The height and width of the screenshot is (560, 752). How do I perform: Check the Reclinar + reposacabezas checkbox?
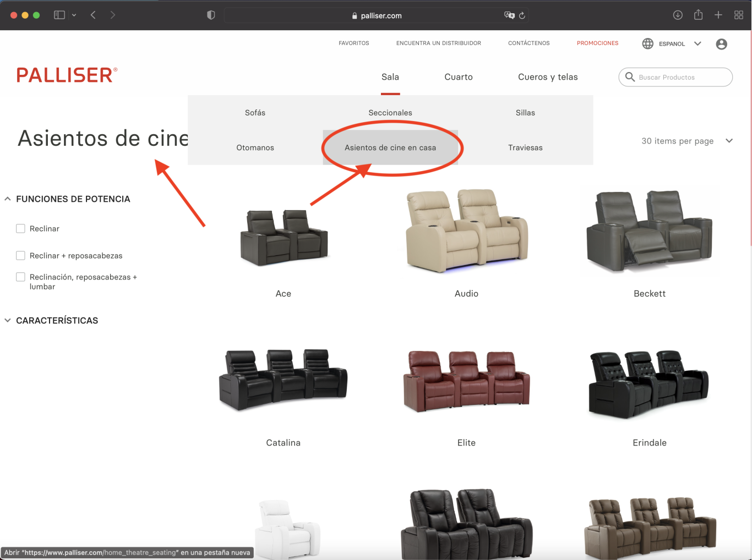pyautogui.click(x=20, y=255)
